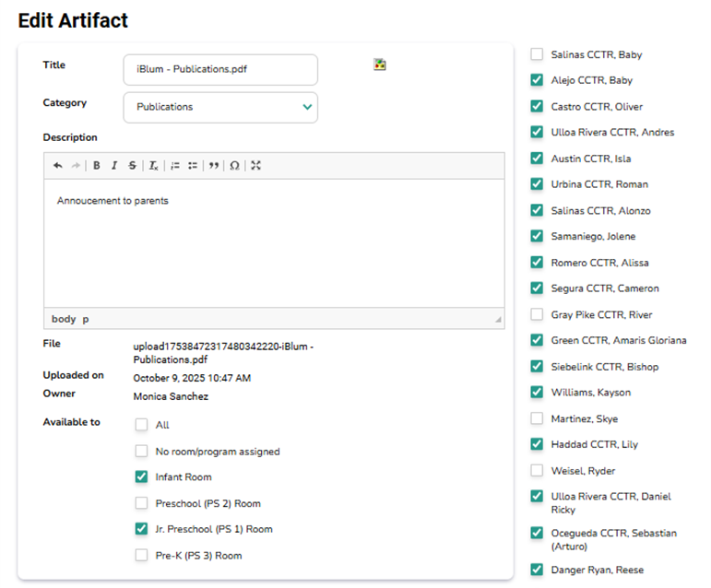Screen dimensions: 711x588
Task: Click the Title input field
Action: click(x=220, y=69)
